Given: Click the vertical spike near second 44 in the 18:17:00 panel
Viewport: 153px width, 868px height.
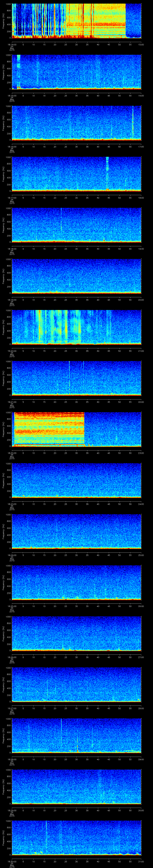Looking at the screenshot, I should tap(107, 174).
